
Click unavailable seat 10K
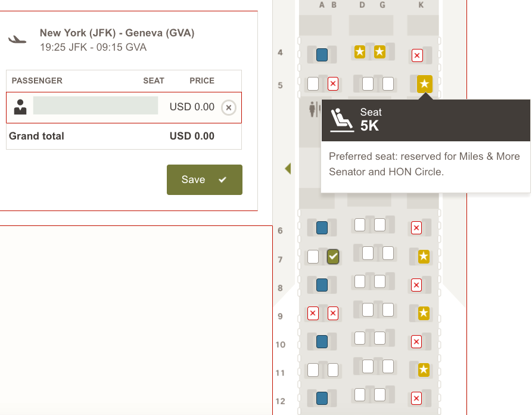click(416, 342)
